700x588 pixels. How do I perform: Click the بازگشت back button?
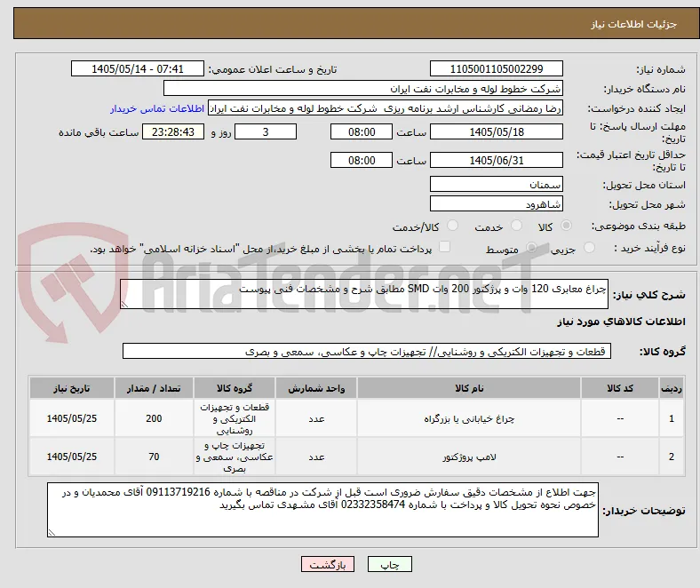328,564
